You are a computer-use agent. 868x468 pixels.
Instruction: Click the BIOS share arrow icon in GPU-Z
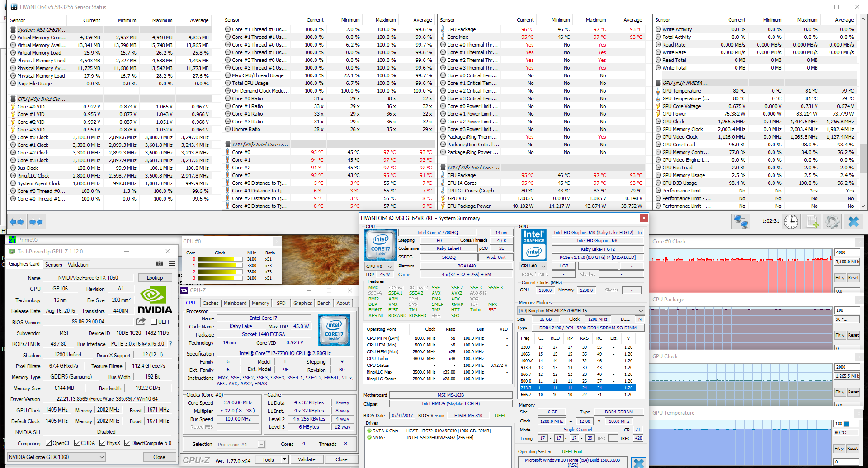[141, 322]
